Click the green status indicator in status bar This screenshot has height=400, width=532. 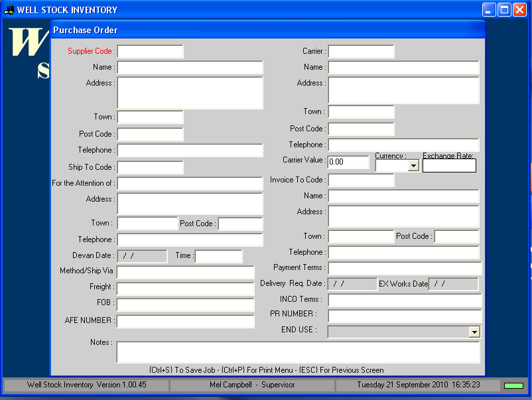pyautogui.click(x=513, y=385)
